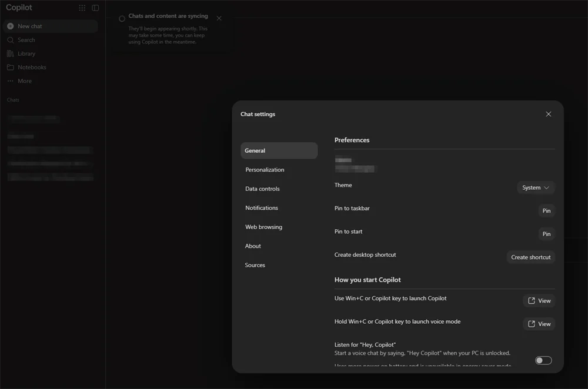The image size is (588, 389).
Task: Click the Preferences heading
Action: (x=352, y=140)
